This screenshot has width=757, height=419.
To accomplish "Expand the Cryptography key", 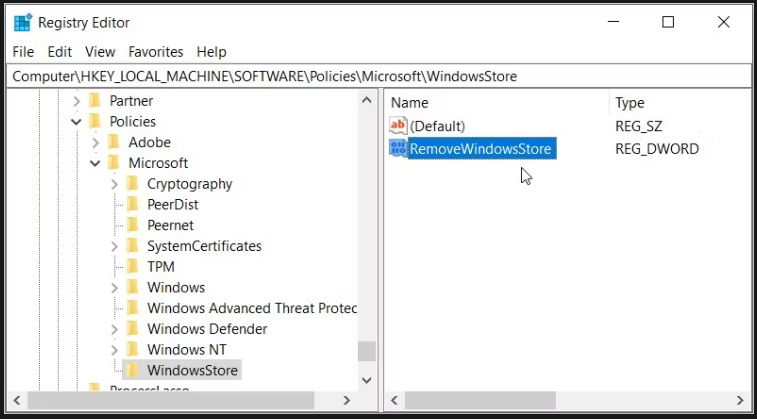I will (114, 184).
